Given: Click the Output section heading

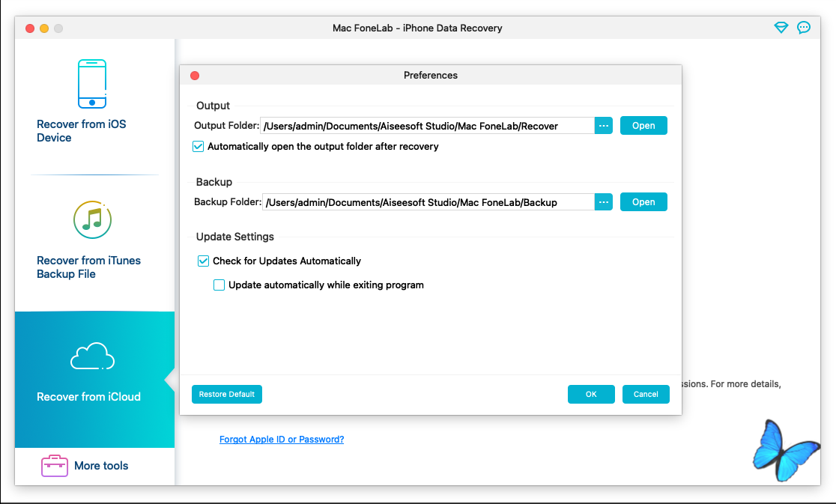Looking at the screenshot, I should tap(213, 106).
